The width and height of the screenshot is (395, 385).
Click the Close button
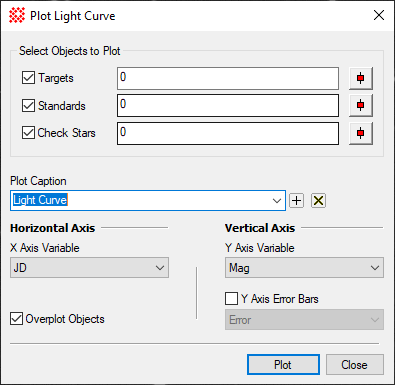click(x=355, y=365)
